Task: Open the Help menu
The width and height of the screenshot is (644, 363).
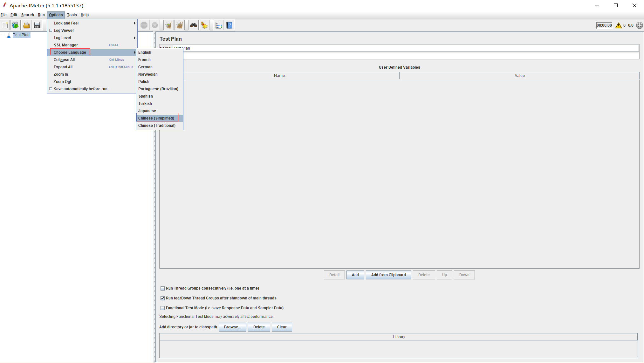Action: click(85, 15)
